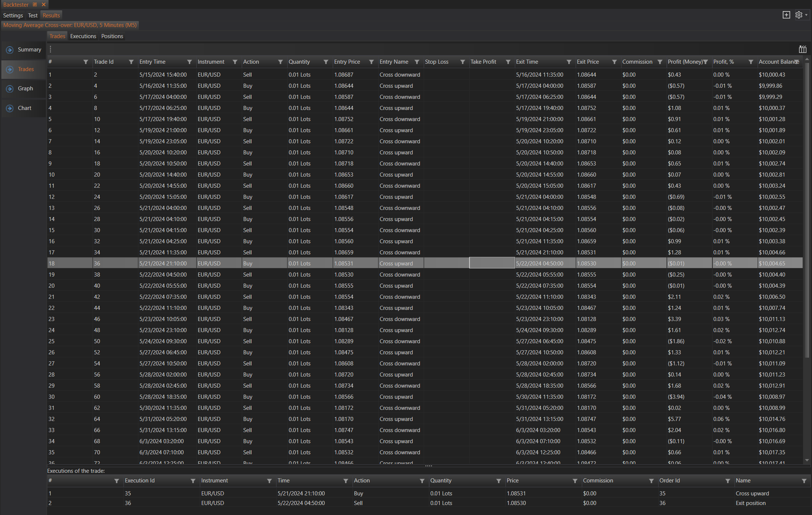
Task: Filter the Action column in trades
Action: (x=280, y=62)
